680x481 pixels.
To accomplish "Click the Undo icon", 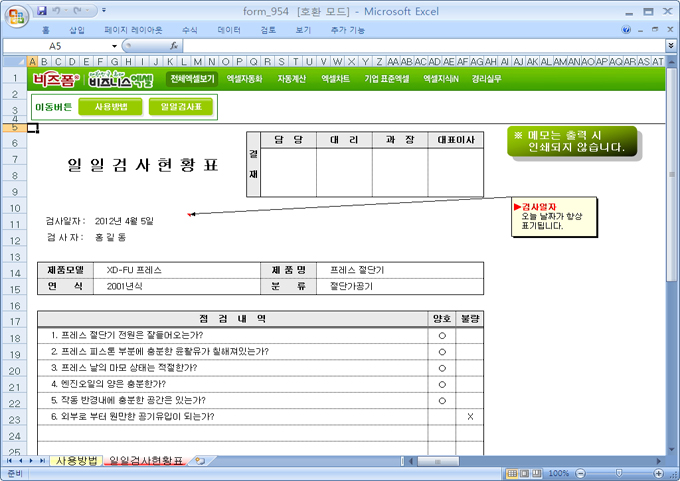I will pyautogui.click(x=56, y=10).
